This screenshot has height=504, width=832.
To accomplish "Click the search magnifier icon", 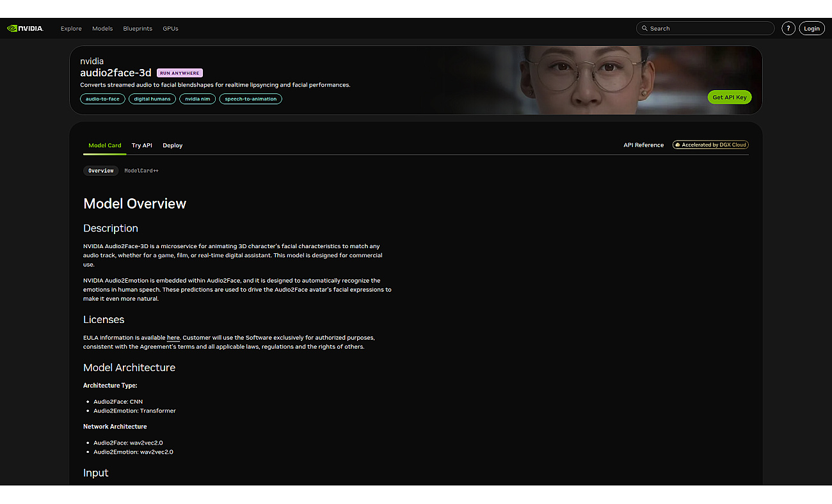I will tap(644, 28).
